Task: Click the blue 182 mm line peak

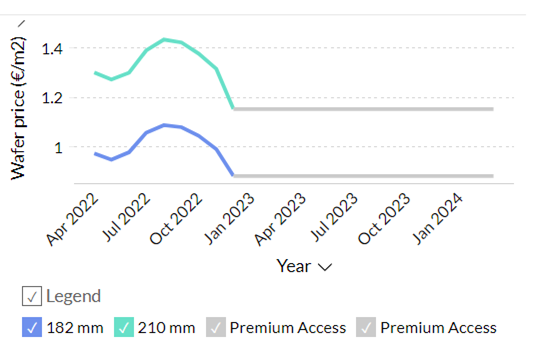Action: click(164, 125)
